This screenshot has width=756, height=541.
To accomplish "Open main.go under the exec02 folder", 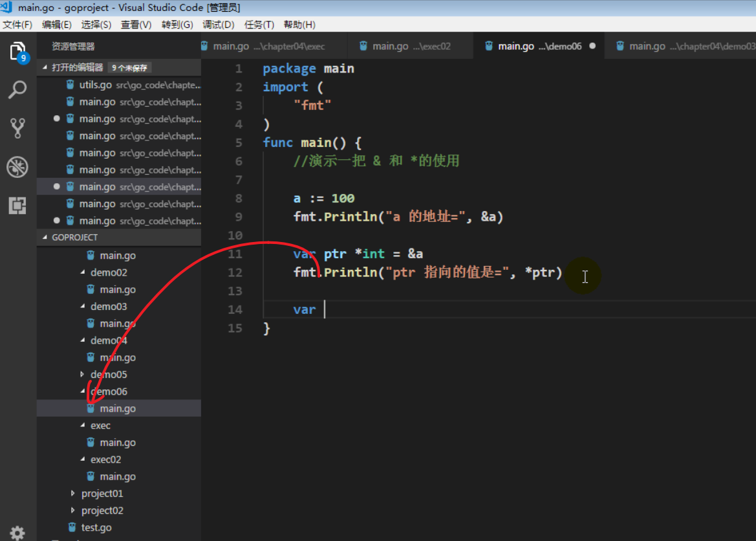I will [119, 476].
